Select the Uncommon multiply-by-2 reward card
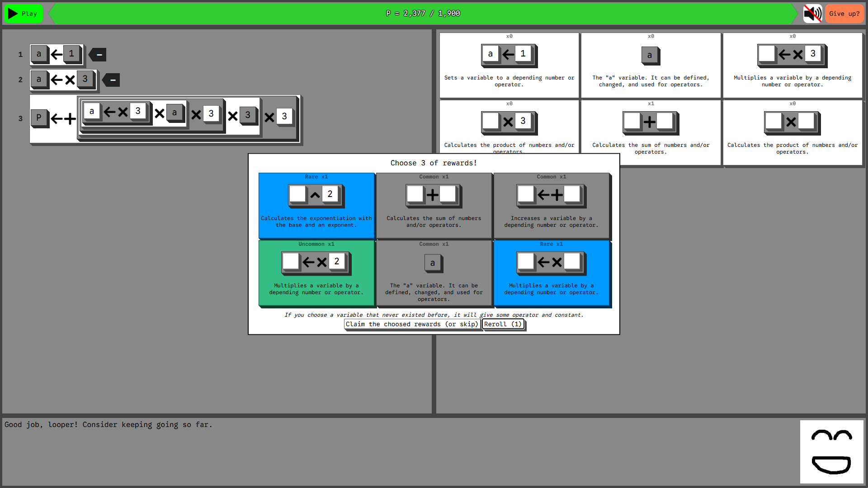 coord(316,273)
